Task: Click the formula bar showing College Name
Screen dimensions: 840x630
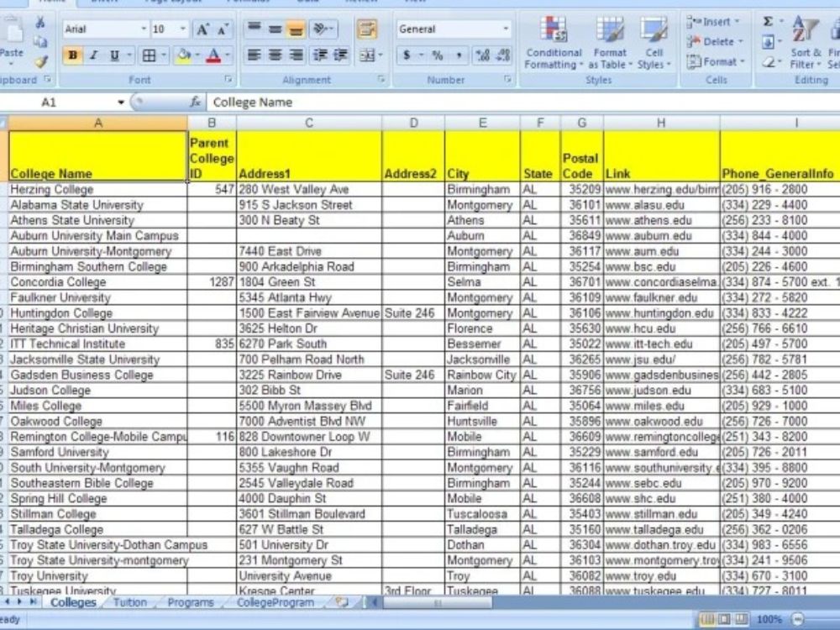Action: pos(524,102)
